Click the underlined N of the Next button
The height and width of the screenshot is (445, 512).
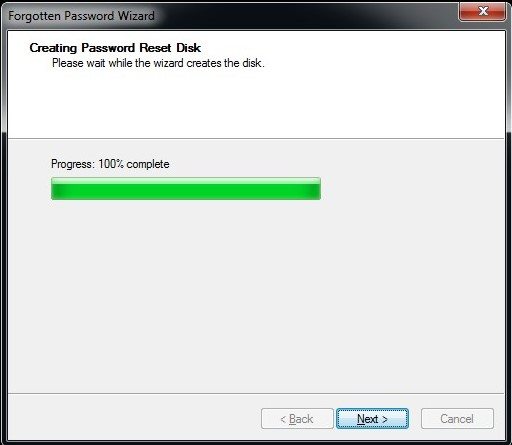point(361,419)
